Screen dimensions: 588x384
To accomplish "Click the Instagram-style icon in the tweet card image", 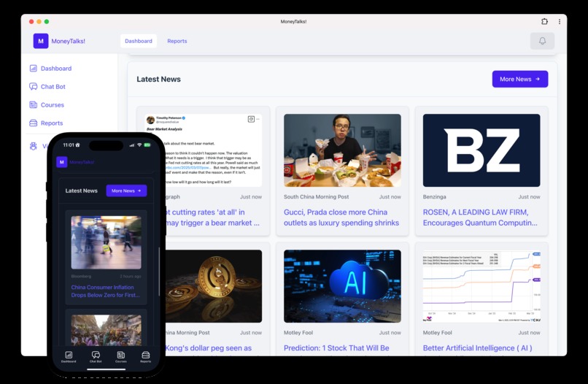I will pos(251,119).
